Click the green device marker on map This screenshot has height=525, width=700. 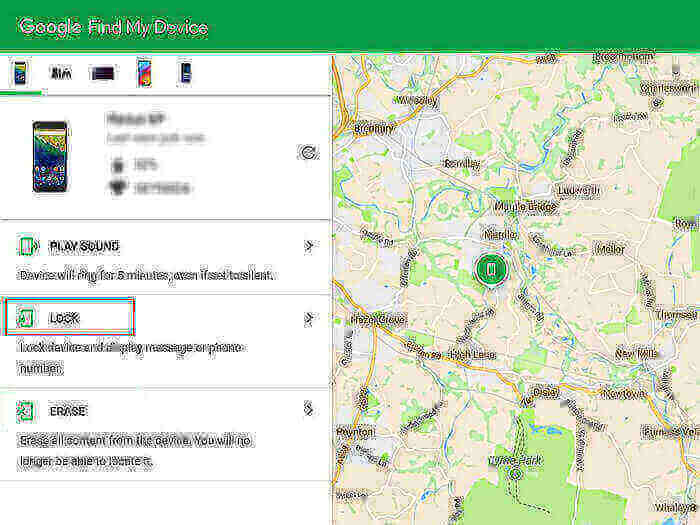coord(489,268)
